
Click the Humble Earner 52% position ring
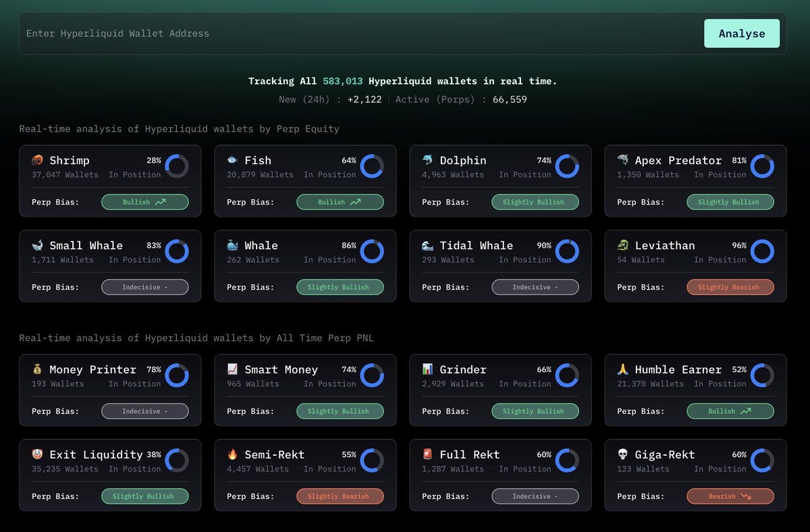pos(762,375)
